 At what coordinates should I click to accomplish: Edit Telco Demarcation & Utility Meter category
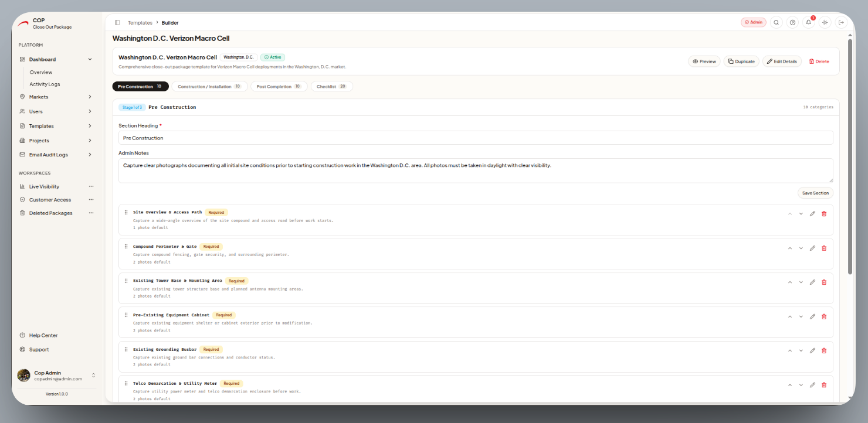[x=812, y=385]
